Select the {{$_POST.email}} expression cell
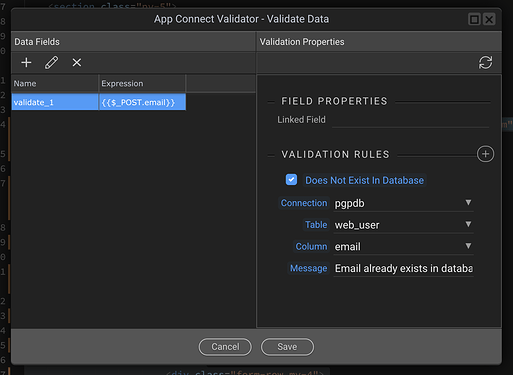513x375 pixels. point(142,102)
